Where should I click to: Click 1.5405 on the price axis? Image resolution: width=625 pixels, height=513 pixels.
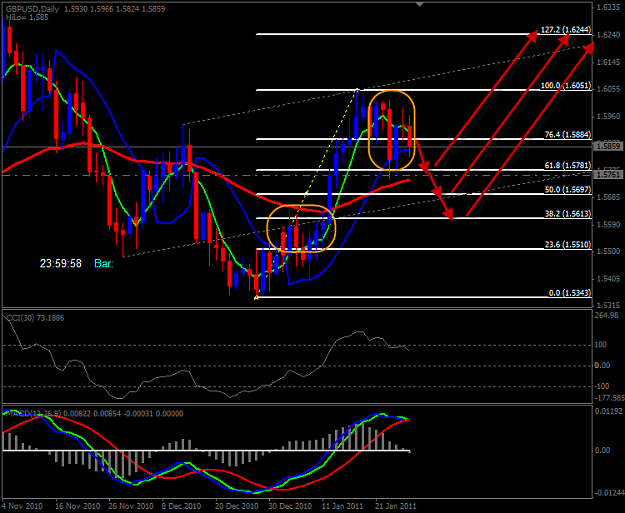pyautogui.click(x=609, y=279)
